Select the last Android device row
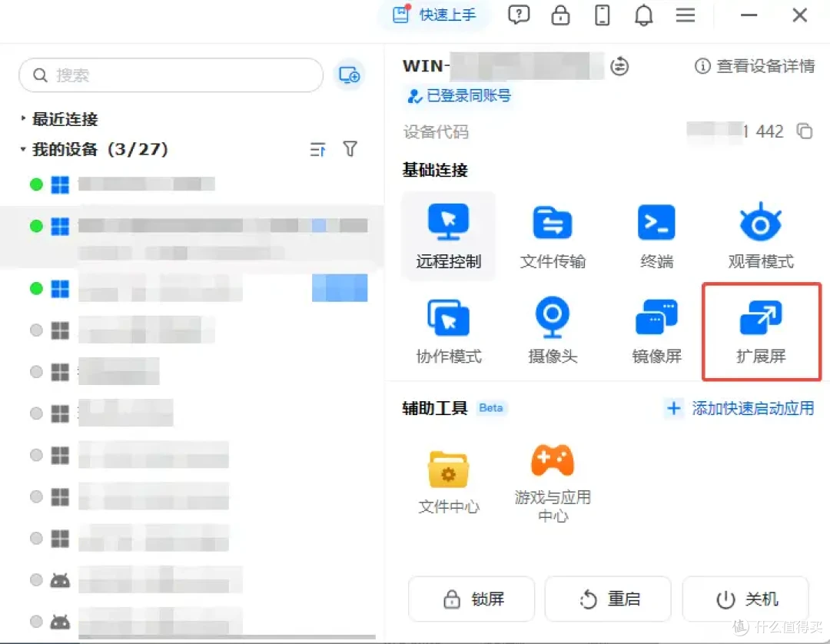 point(191,621)
